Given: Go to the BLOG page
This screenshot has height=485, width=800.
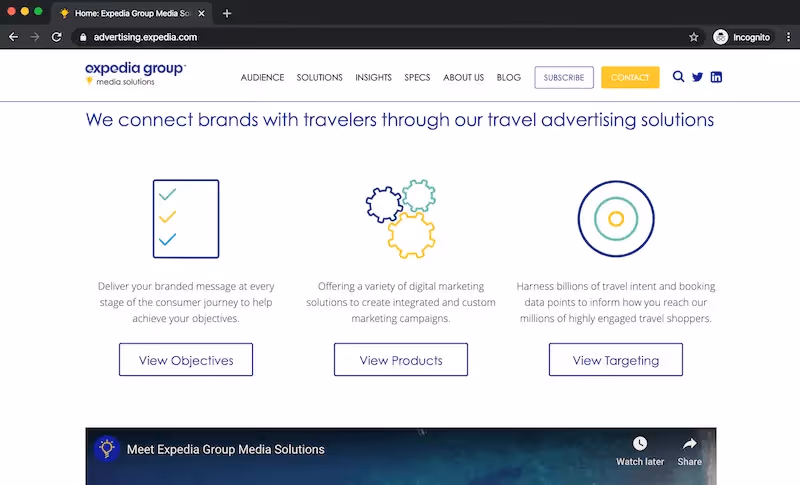Looking at the screenshot, I should [509, 78].
